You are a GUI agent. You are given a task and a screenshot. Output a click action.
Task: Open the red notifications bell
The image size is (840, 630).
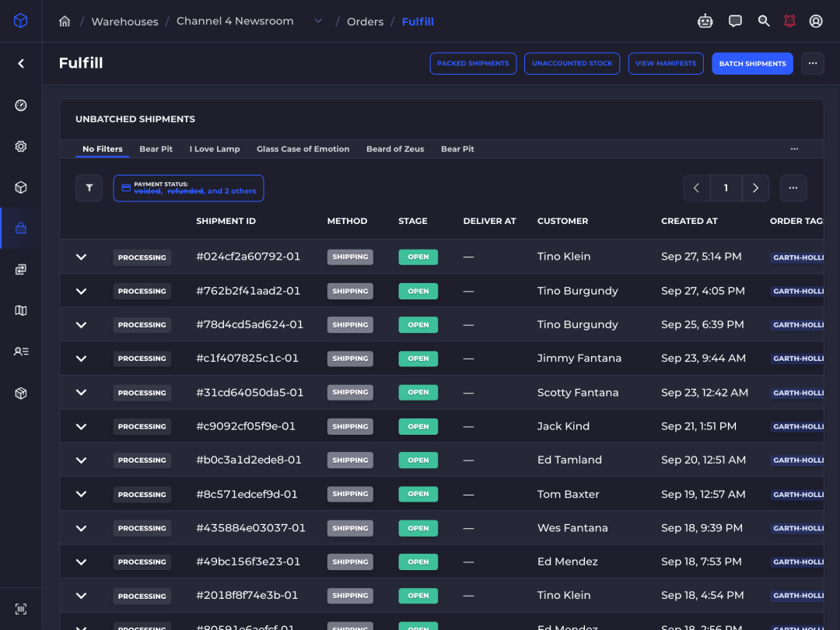click(789, 21)
